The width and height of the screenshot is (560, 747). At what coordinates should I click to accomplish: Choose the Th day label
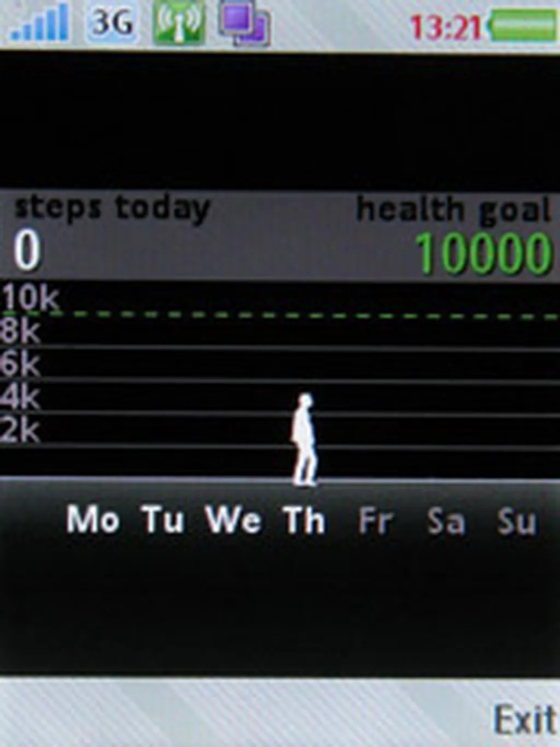pos(304,520)
